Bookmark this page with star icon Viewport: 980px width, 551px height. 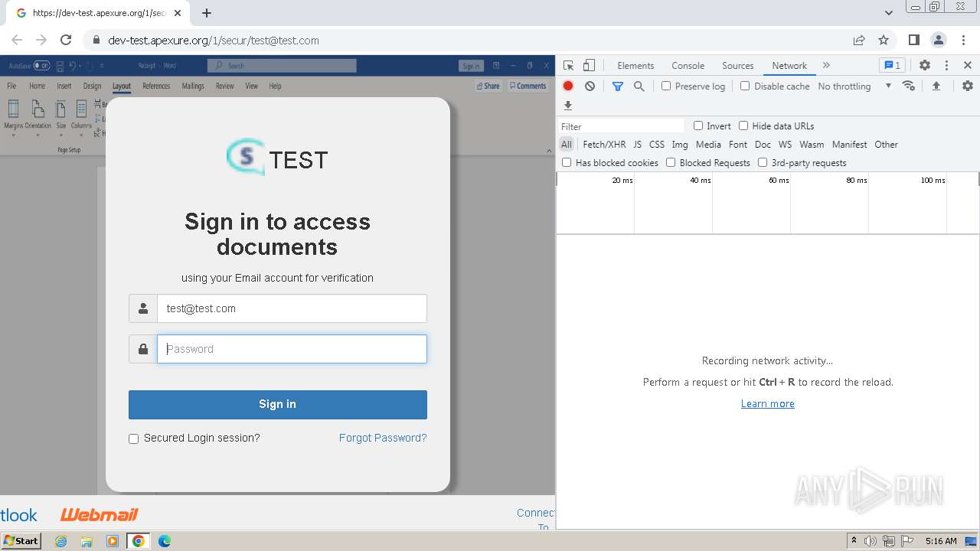tap(884, 40)
